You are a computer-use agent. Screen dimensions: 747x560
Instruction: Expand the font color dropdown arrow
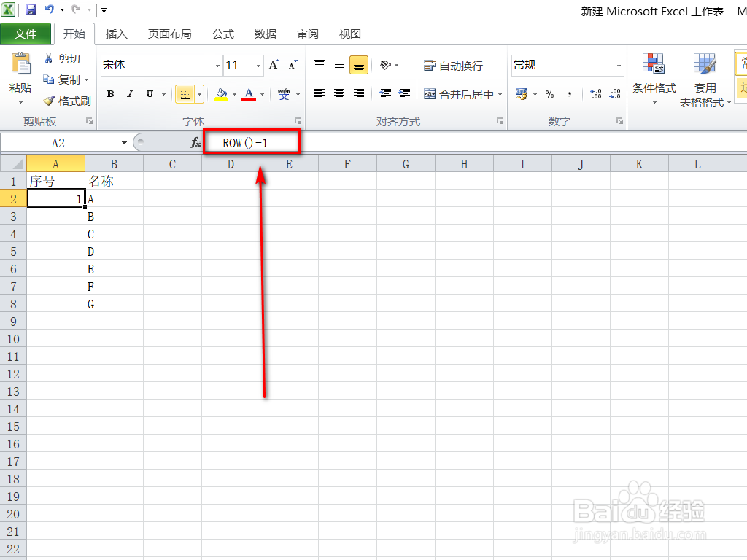[x=262, y=94]
